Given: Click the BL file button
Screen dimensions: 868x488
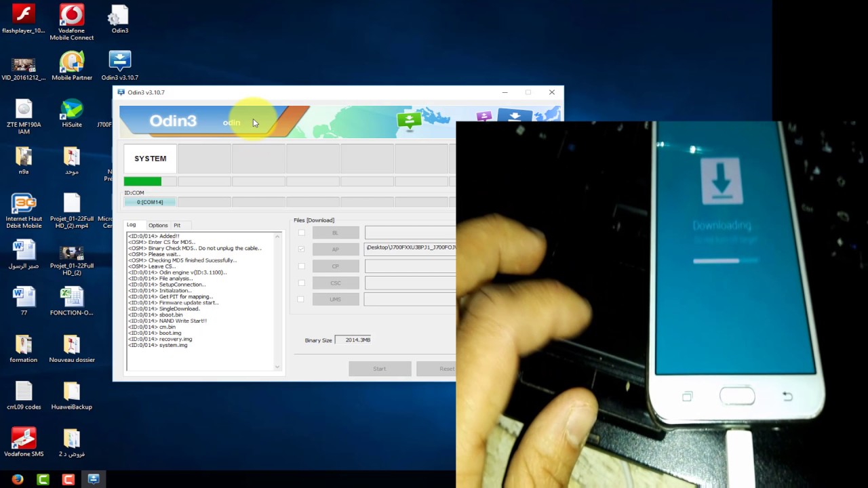Looking at the screenshot, I should (x=336, y=232).
